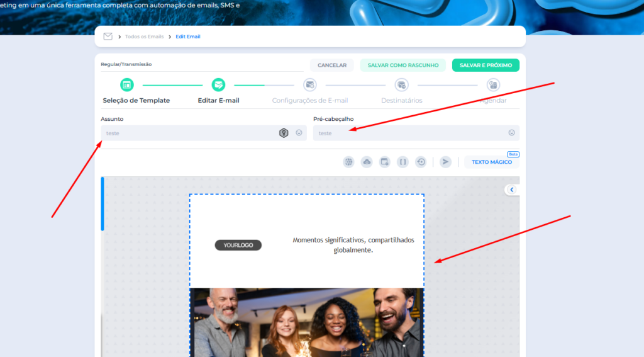The image size is (644, 357).
Task: Open emoji picker in Pré-cabeçalho field
Action: 512,133
